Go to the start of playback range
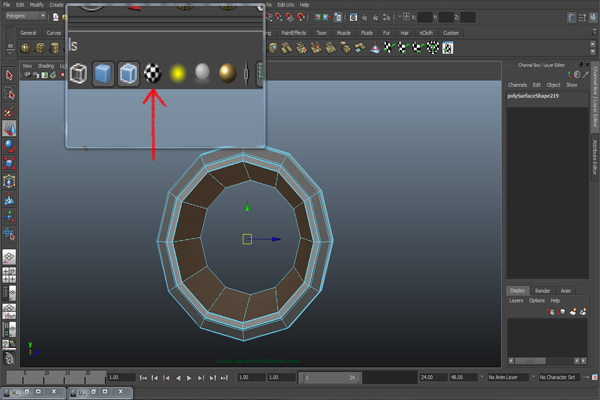The image size is (600, 400). 143,378
